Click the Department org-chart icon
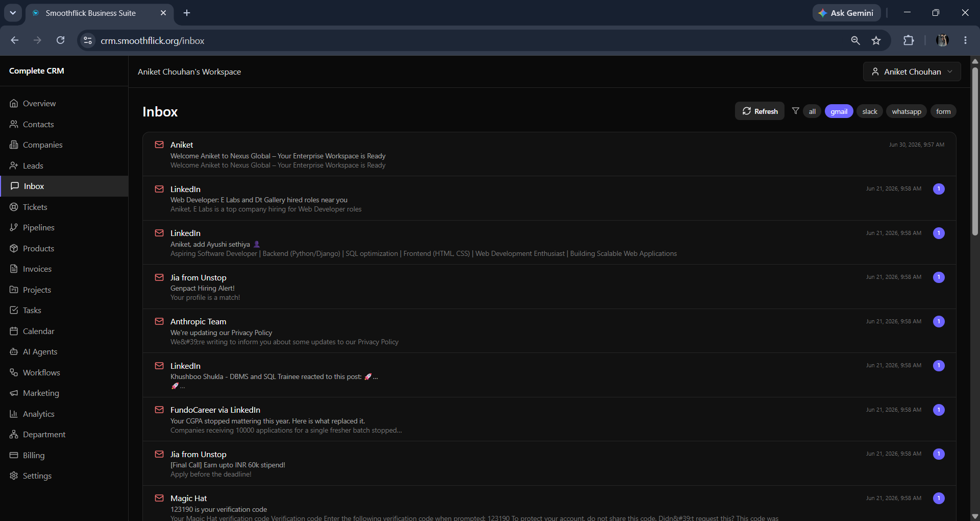Image resolution: width=980 pixels, height=521 pixels. pyautogui.click(x=14, y=435)
